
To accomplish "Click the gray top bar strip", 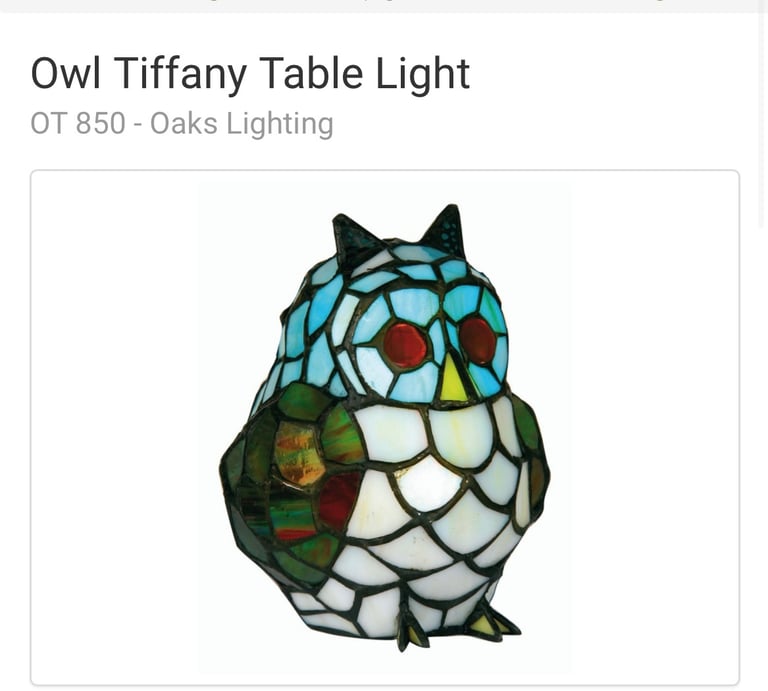I will coord(384,6).
